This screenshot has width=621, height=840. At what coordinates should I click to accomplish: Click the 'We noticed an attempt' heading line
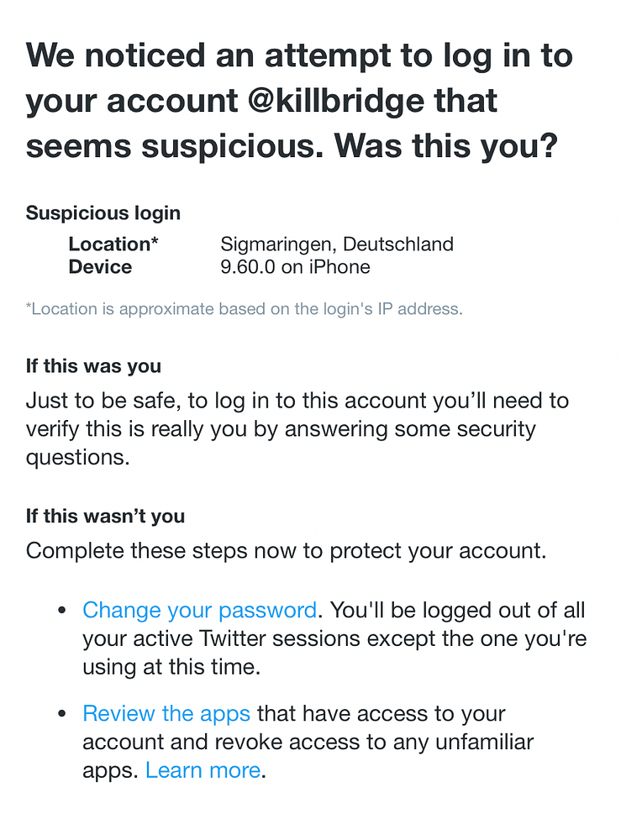(299, 57)
